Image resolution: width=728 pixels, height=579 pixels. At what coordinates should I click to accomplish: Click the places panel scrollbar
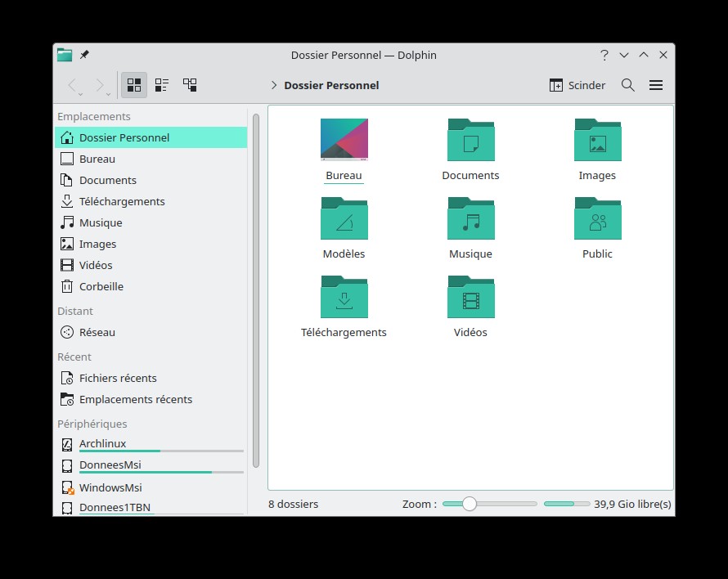tap(256, 290)
